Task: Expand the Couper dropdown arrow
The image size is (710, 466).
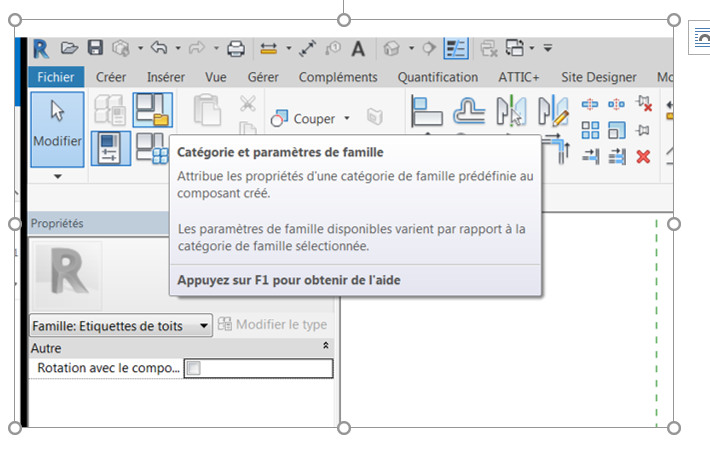Action: [x=347, y=118]
